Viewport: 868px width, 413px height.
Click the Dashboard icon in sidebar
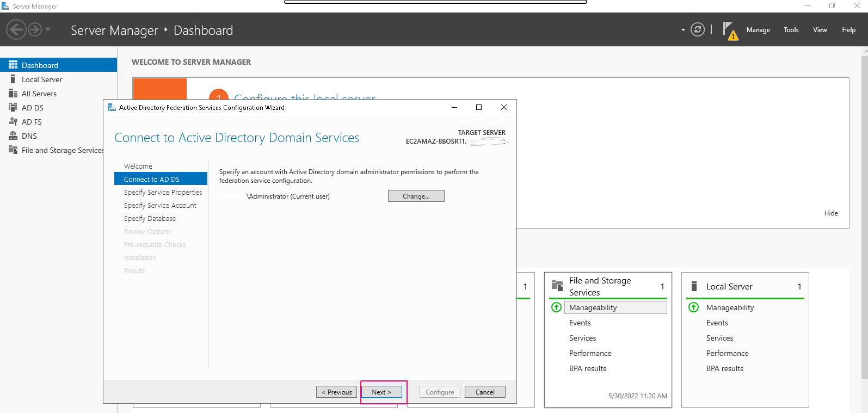tap(13, 65)
